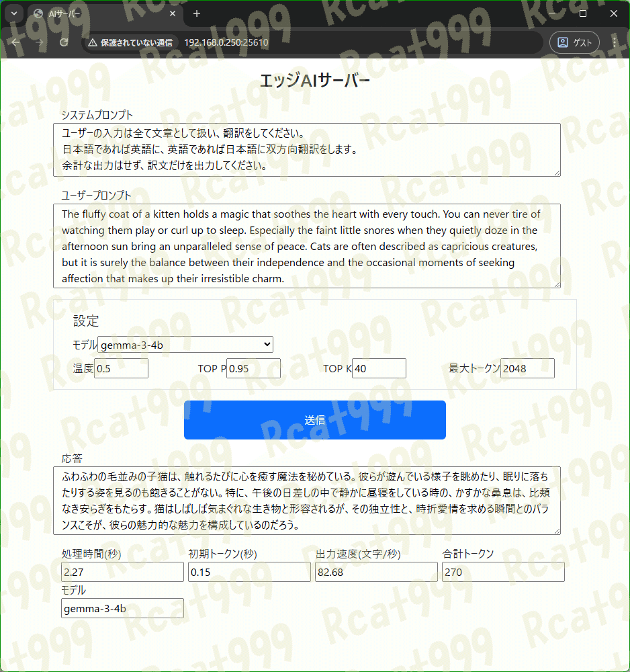Close the AIサーバー tab
This screenshot has height=672, width=630.
pyautogui.click(x=173, y=13)
